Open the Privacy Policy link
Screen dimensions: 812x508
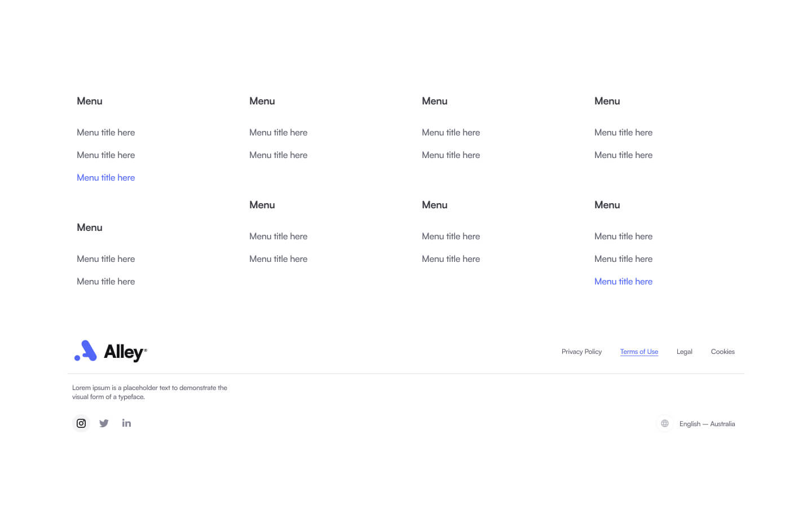[581, 352]
